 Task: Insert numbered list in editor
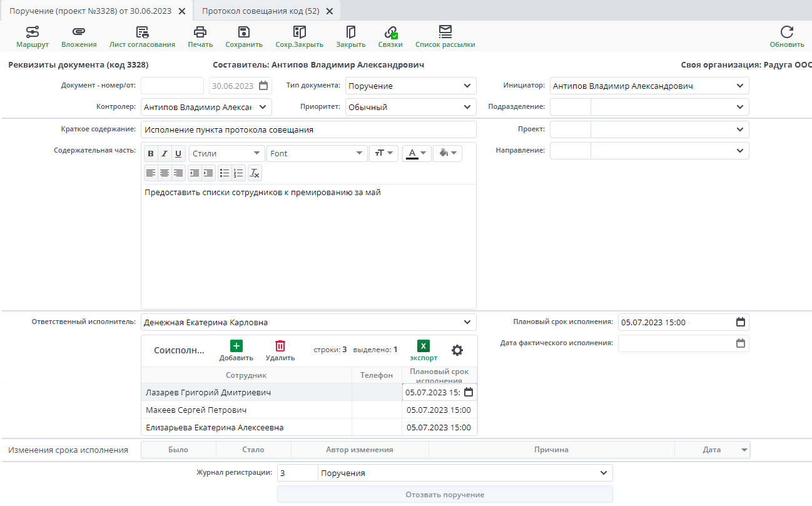point(238,173)
